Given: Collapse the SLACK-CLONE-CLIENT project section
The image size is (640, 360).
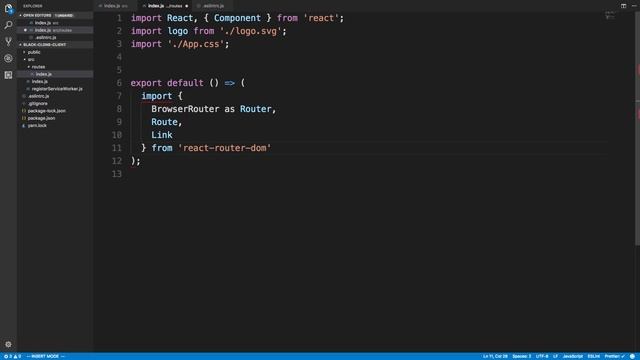Looking at the screenshot, I should (x=55, y=44).
